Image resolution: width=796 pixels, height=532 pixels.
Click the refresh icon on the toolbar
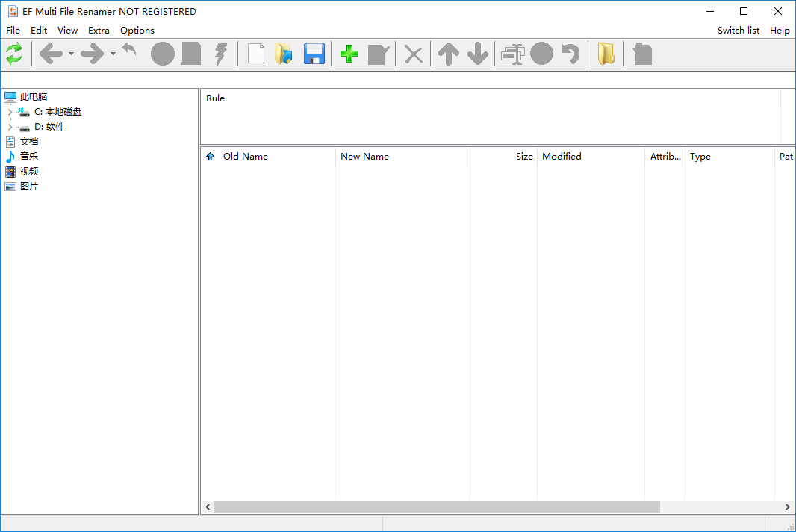(13, 53)
